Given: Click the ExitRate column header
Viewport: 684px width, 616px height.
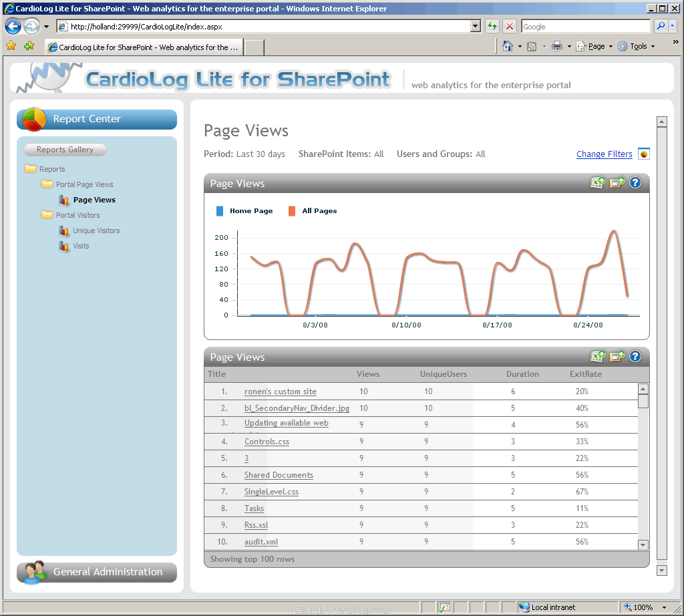Looking at the screenshot, I should pyautogui.click(x=585, y=374).
